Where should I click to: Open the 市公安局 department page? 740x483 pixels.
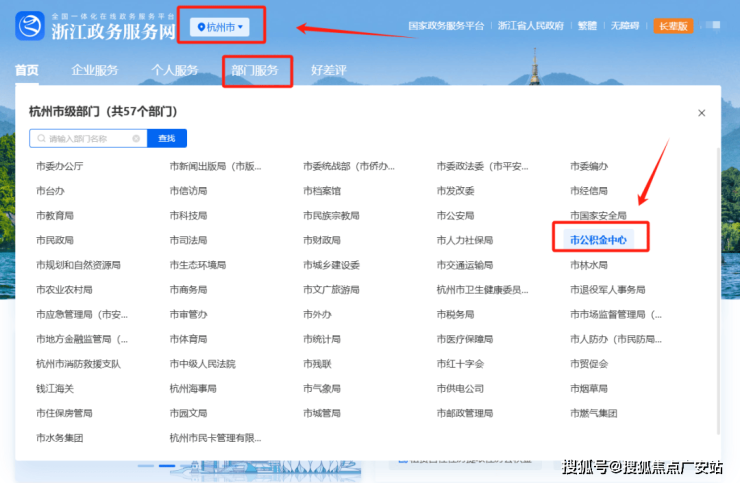click(x=456, y=215)
